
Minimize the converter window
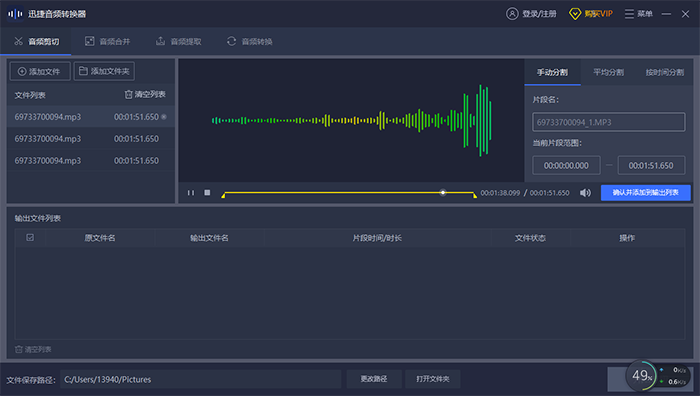(x=666, y=14)
